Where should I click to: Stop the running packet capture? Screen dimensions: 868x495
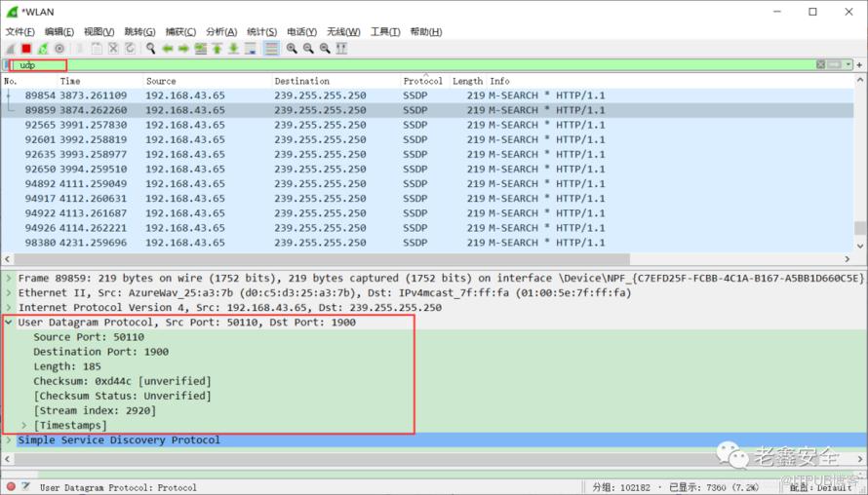[x=26, y=48]
